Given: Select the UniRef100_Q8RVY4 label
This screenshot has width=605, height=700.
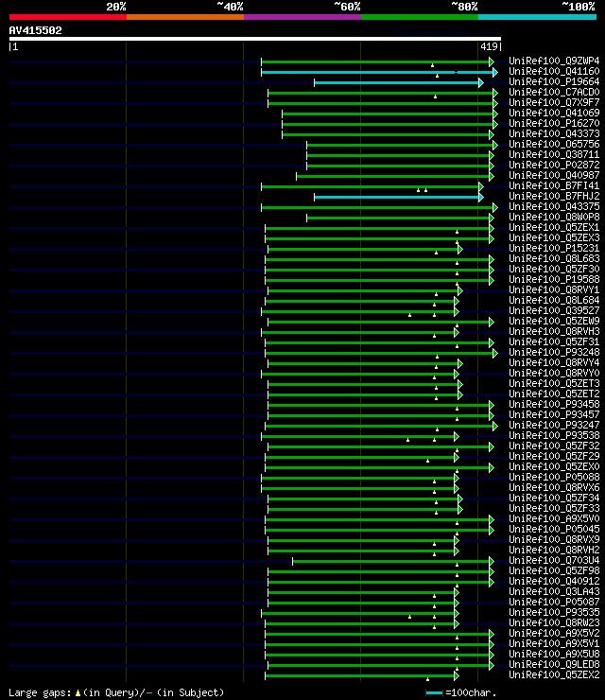Looking at the screenshot, I should [554, 362].
